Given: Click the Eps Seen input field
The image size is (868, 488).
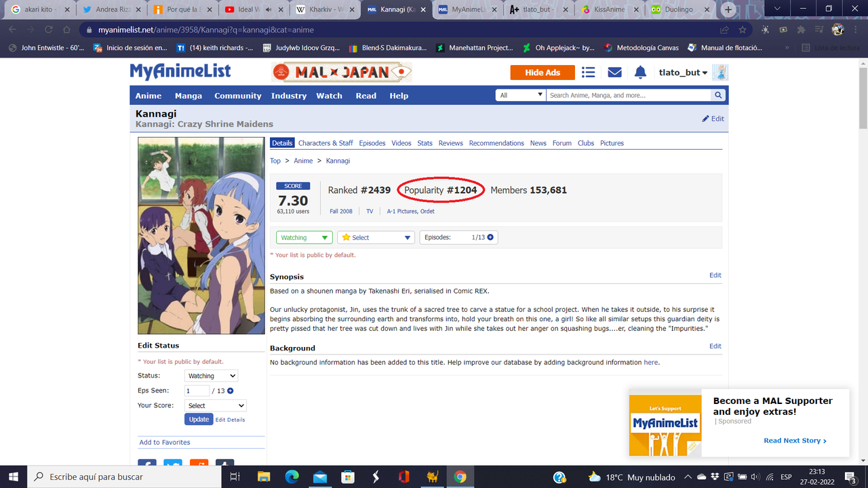Looking at the screenshot, I should pos(197,390).
